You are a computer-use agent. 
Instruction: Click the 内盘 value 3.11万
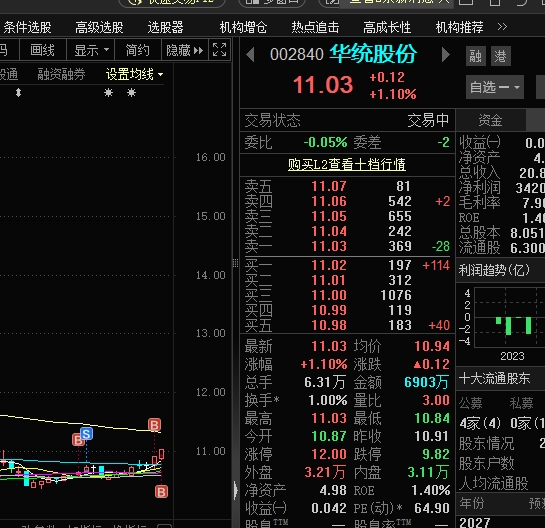coord(428,472)
